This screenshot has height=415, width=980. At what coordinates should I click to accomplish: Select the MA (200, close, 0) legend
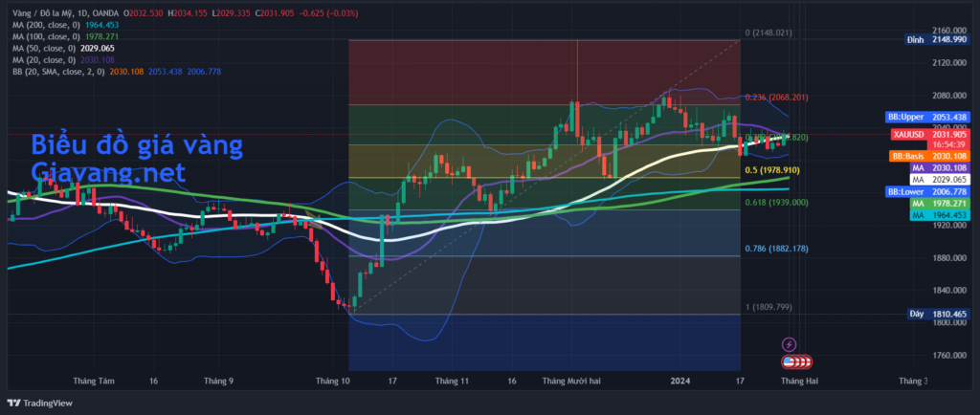[x=43, y=25]
